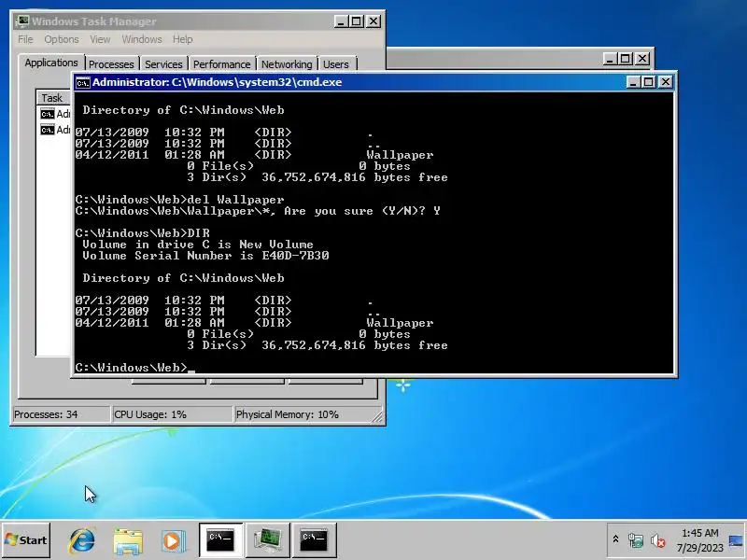This screenshot has width=747, height=560.
Task: Open the Options menu in Task Manager
Action: pos(62,39)
